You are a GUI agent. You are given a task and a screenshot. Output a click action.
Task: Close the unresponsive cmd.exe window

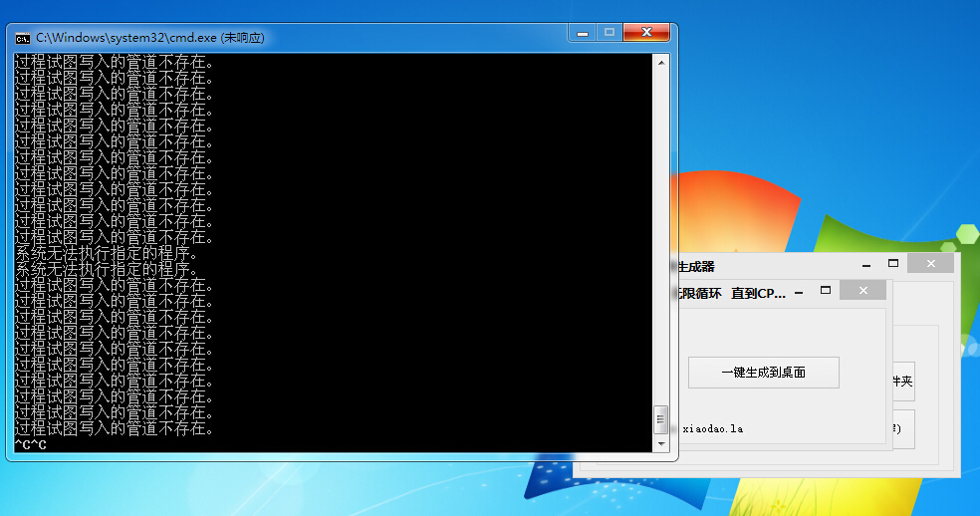(645, 34)
